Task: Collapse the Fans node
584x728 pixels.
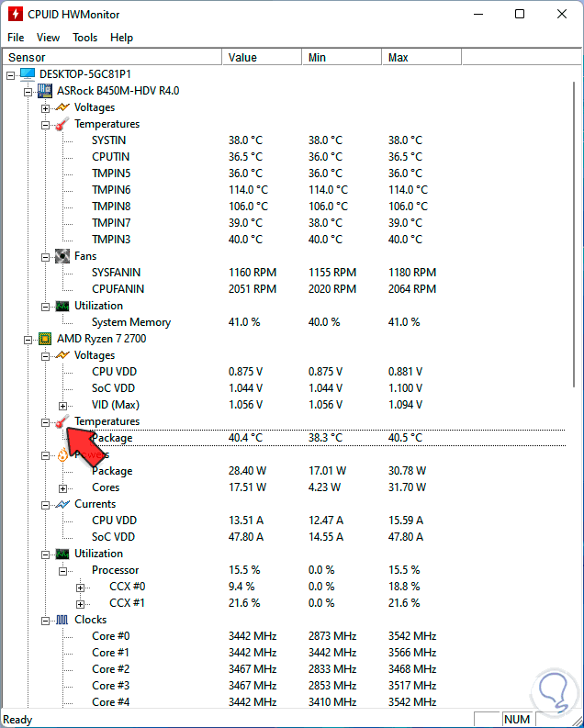Action: pos(45,257)
